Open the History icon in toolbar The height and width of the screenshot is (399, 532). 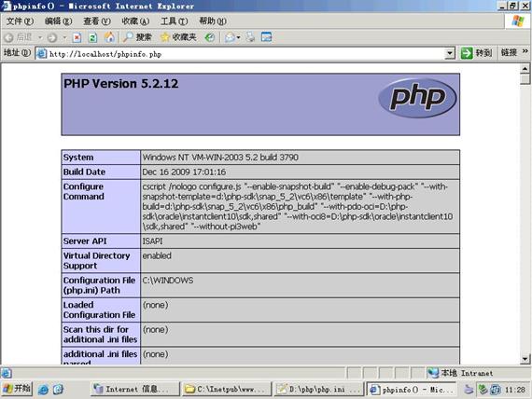pyautogui.click(x=210, y=37)
